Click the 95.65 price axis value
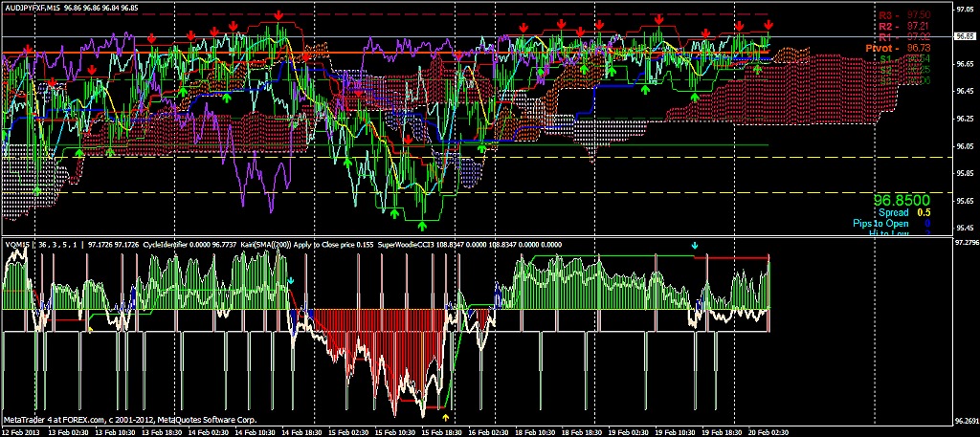 [x=967, y=201]
